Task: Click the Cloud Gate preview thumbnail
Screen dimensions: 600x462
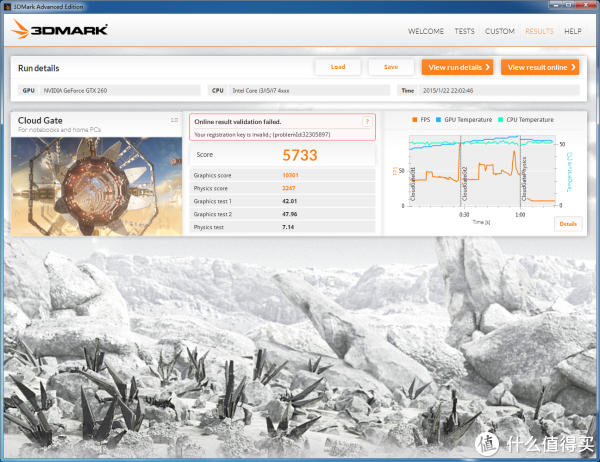Action: pos(96,186)
